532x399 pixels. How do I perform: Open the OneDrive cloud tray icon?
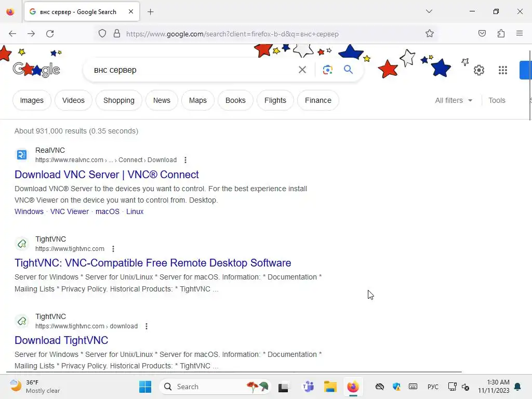(x=380, y=387)
